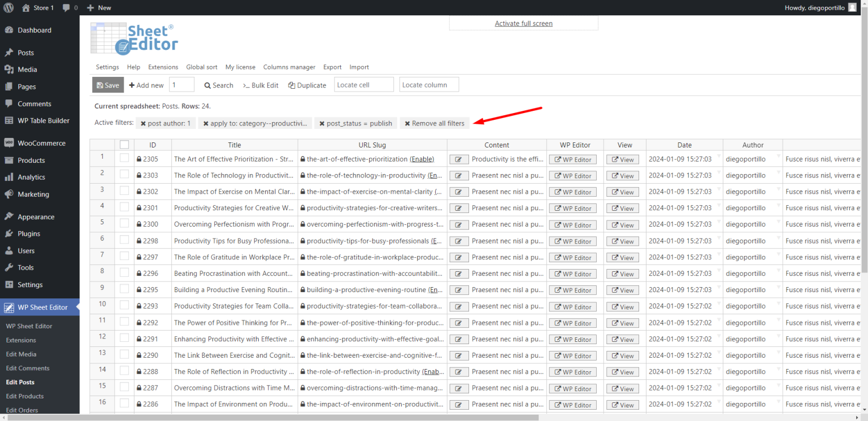Open the Global sort menu

tap(202, 67)
